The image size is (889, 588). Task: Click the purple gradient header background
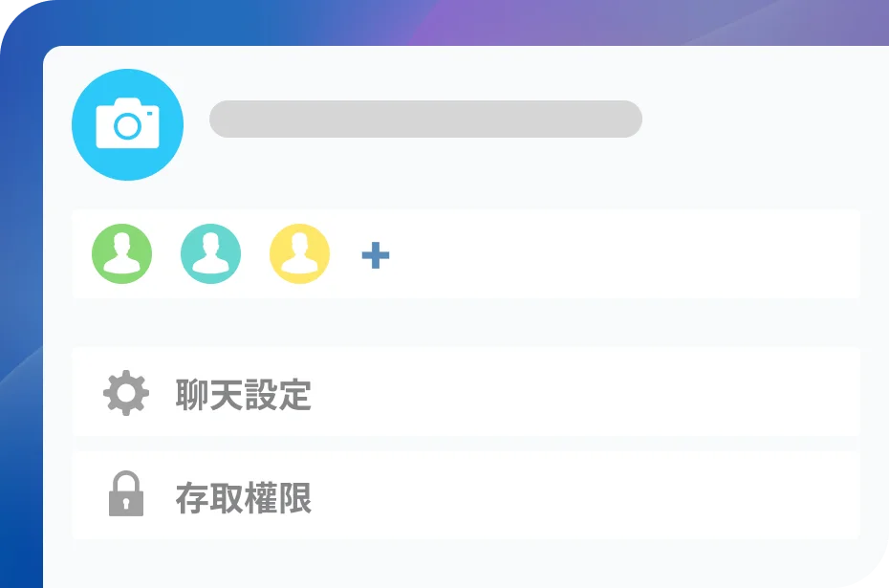(x=567, y=22)
